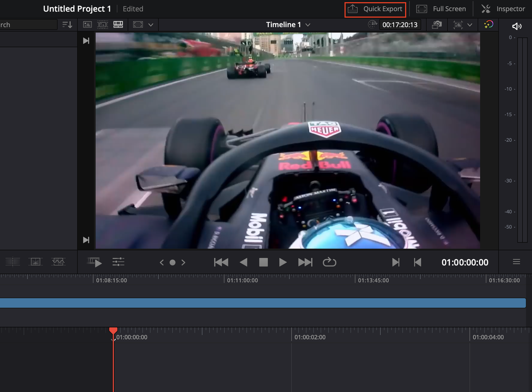Switch viewer to Source Tape mode

103,25
